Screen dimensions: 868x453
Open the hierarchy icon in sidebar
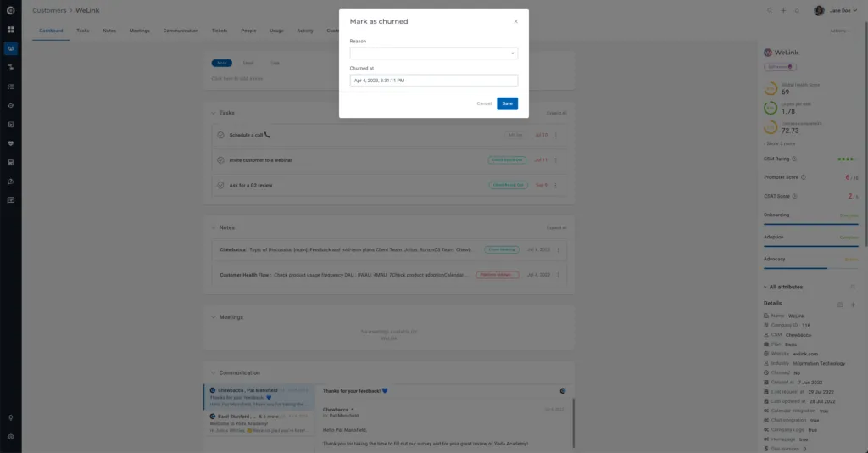(x=10, y=68)
